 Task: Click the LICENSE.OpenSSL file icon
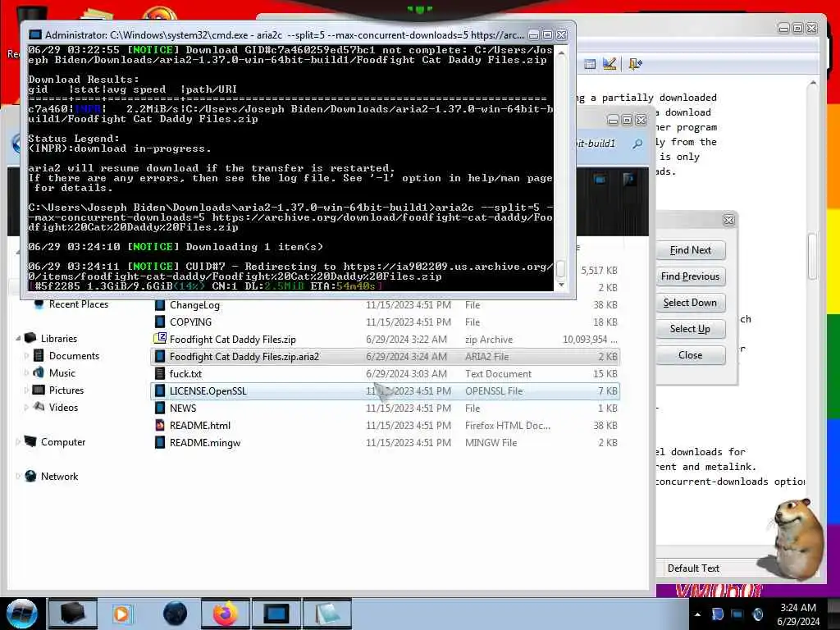coord(160,391)
